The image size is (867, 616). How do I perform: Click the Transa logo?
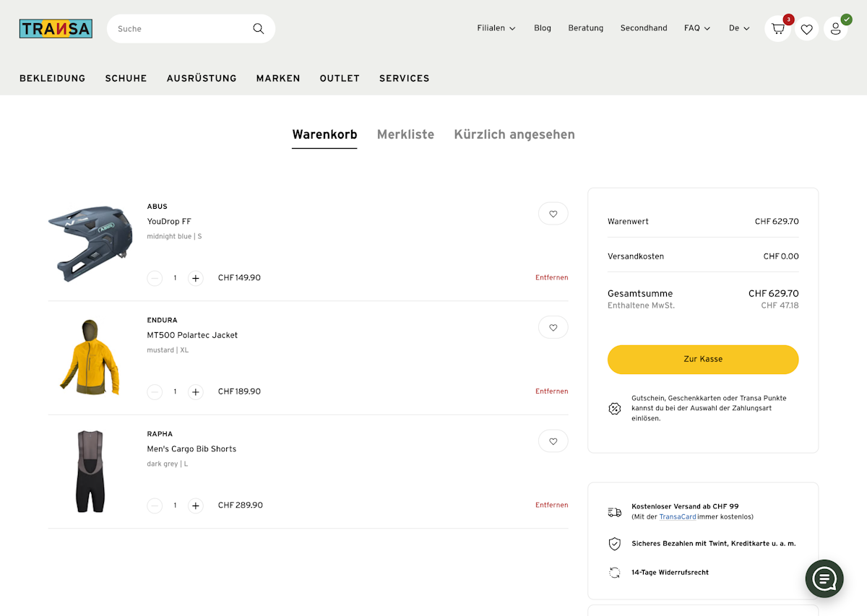tap(56, 29)
